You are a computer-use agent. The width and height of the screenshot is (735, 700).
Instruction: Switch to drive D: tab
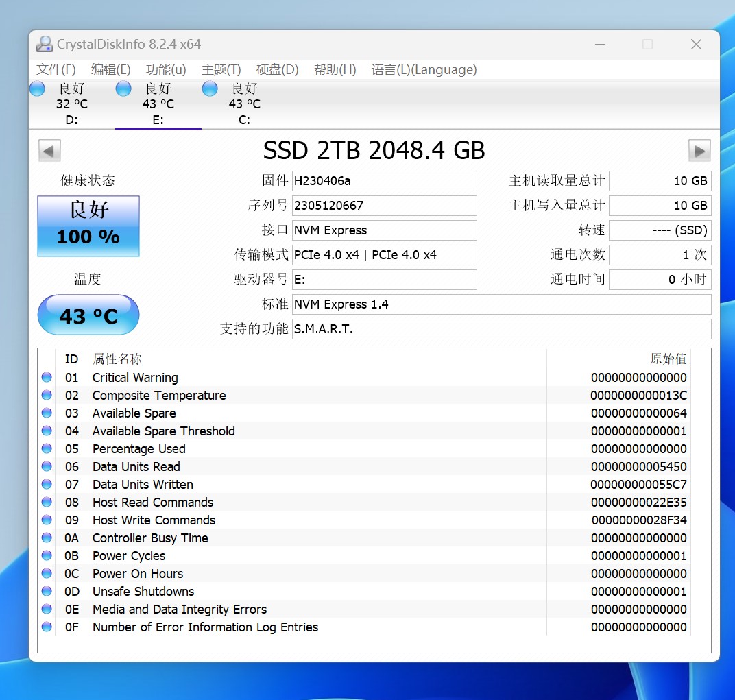(x=72, y=103)
